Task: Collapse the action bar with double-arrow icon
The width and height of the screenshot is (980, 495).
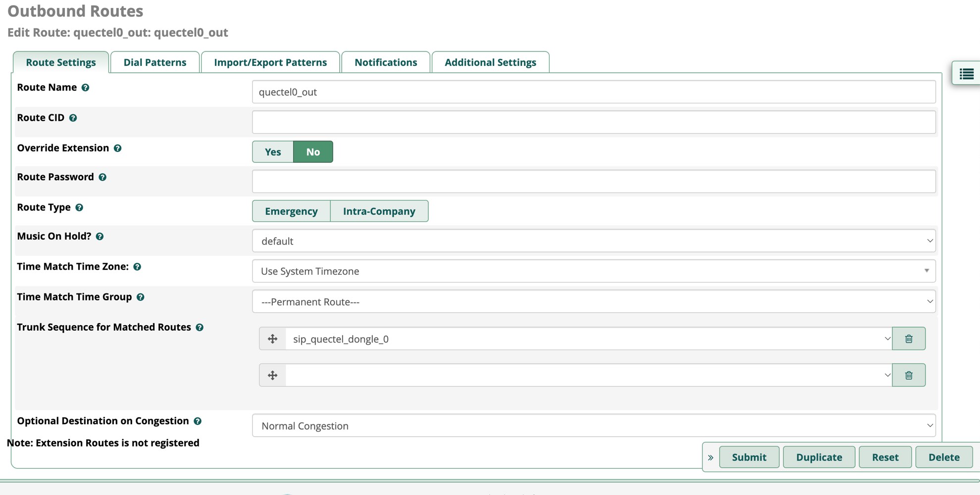Action: pos(711,457)
